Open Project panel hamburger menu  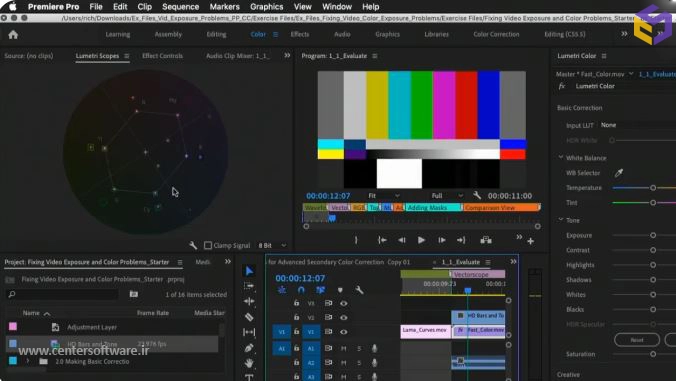180,262
